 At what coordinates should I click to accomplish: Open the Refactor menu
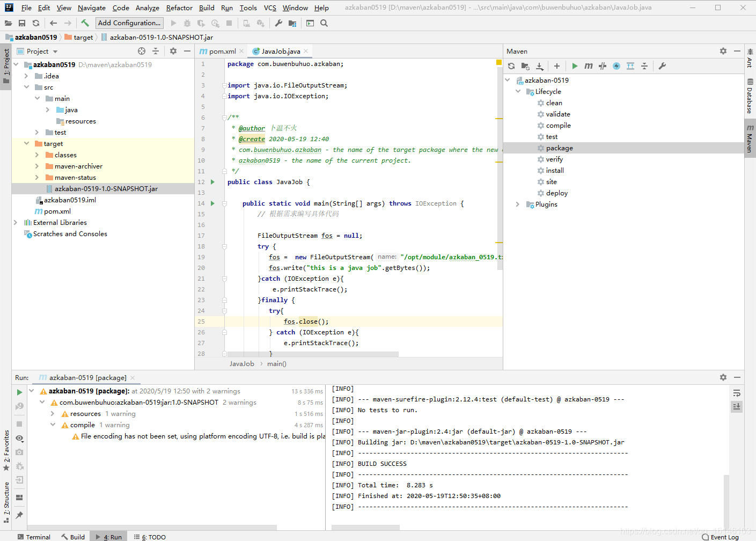[179, 8]
